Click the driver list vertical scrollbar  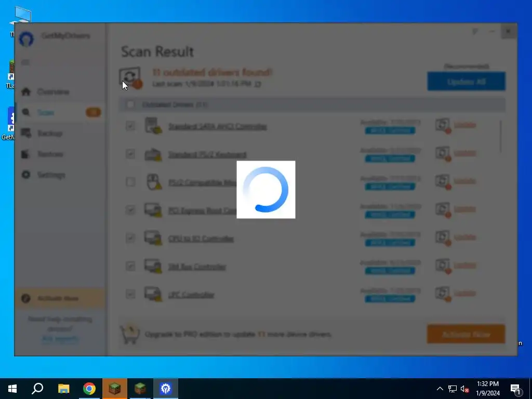pyautogui.click(x=501, y=137)
